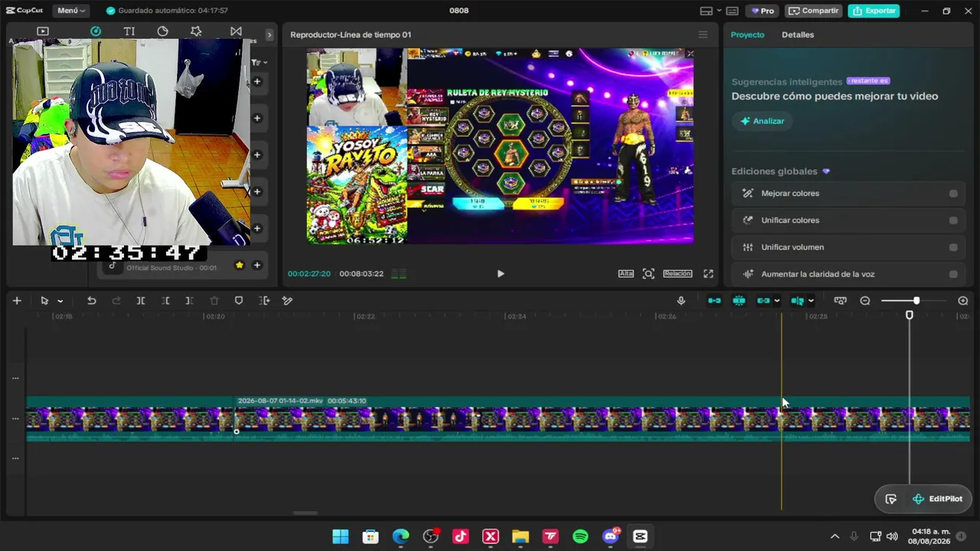980x551 pixels.
Task: Trim the clip's right side at playhead
Action: click(x=190, y=301)
